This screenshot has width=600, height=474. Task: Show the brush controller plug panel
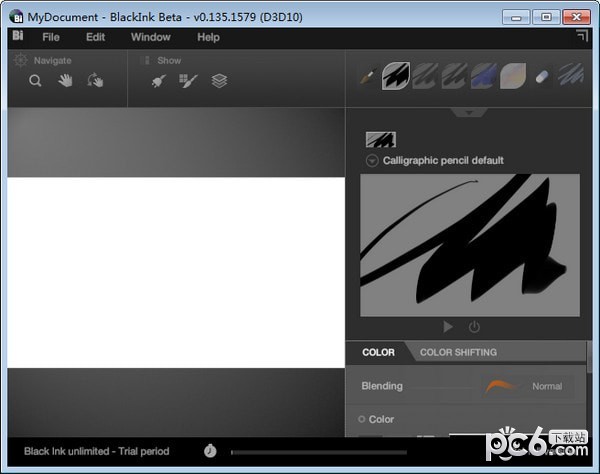point(158,81)
